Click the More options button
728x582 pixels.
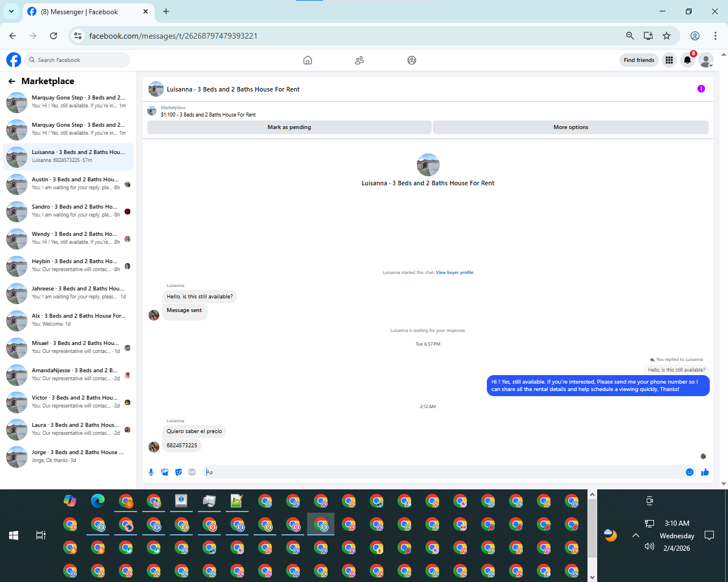[x=570, y=127]
